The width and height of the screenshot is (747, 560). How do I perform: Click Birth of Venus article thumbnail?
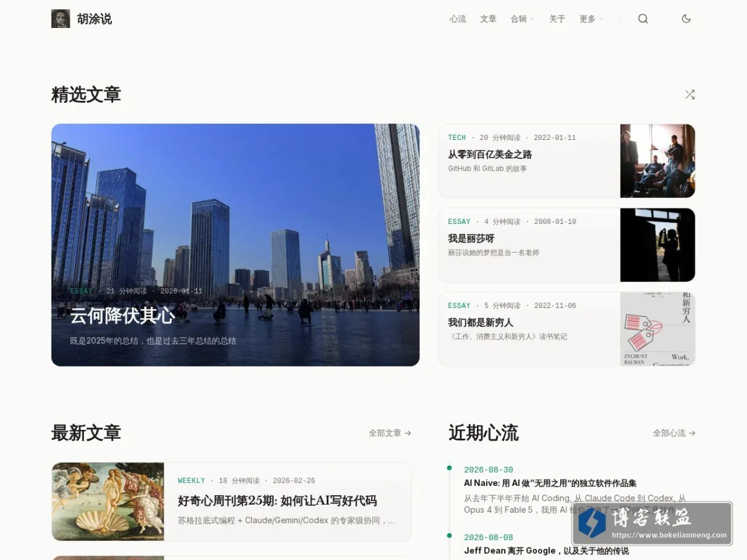[x=108, y=502]
